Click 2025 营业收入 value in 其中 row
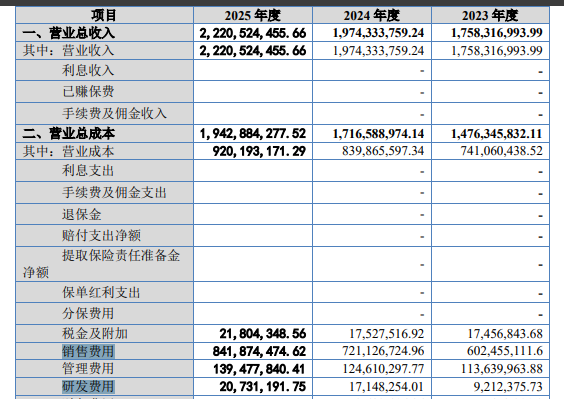 (x=253, y=50)
